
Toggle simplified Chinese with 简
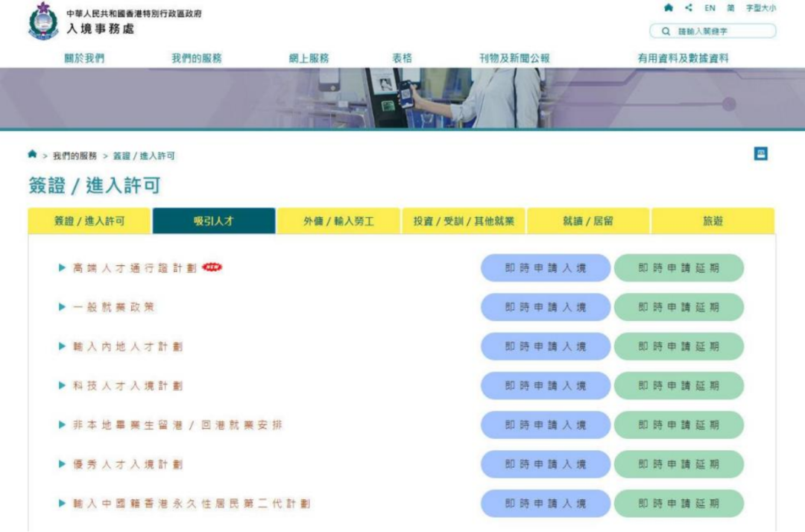(730, 8)
